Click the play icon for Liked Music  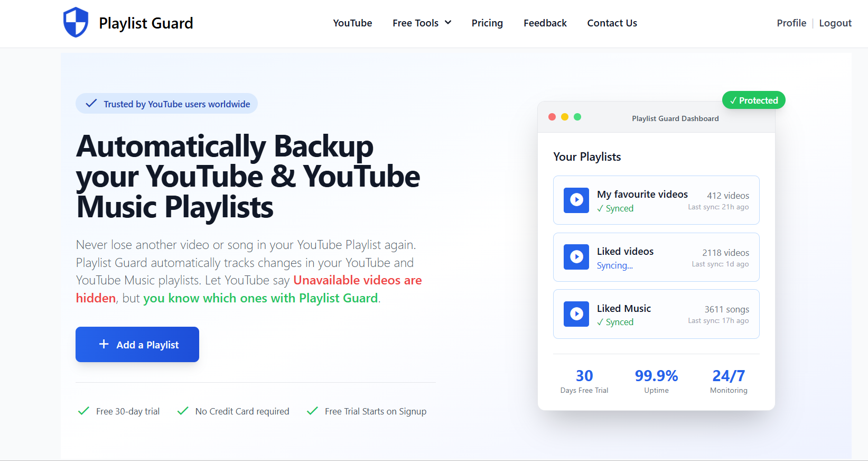576,314
